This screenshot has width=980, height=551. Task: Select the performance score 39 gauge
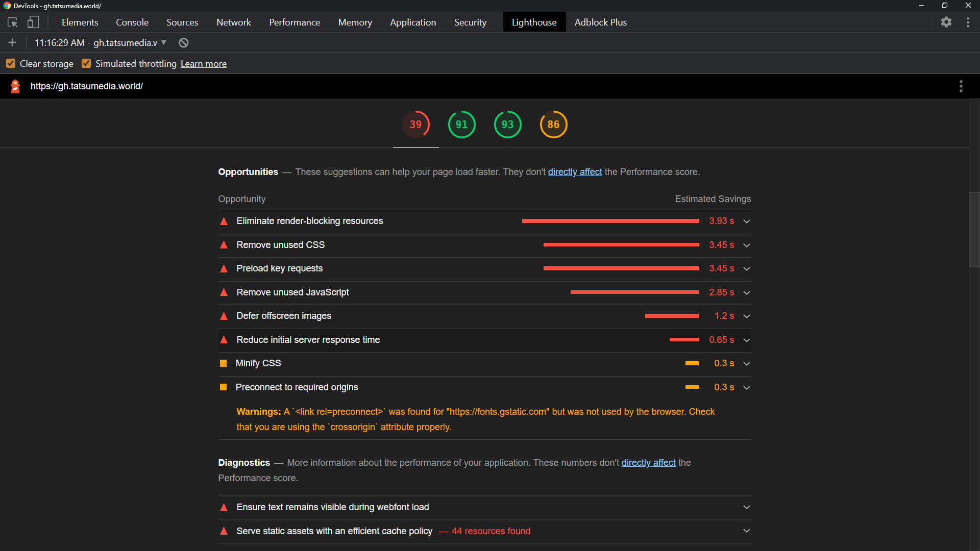415,124
